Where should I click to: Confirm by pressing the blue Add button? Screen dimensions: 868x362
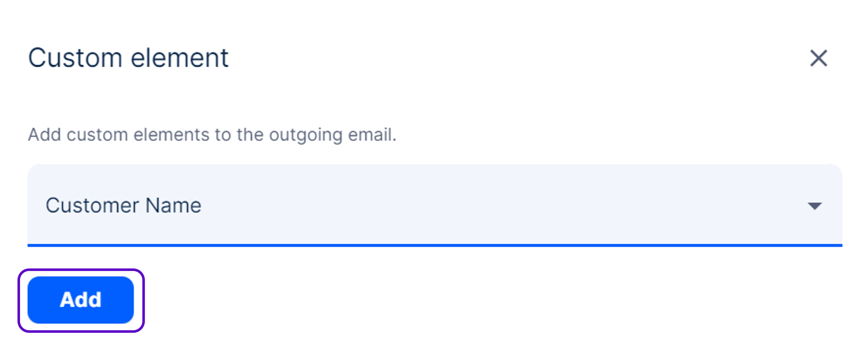pyautogui.click(x=80, y=300)
